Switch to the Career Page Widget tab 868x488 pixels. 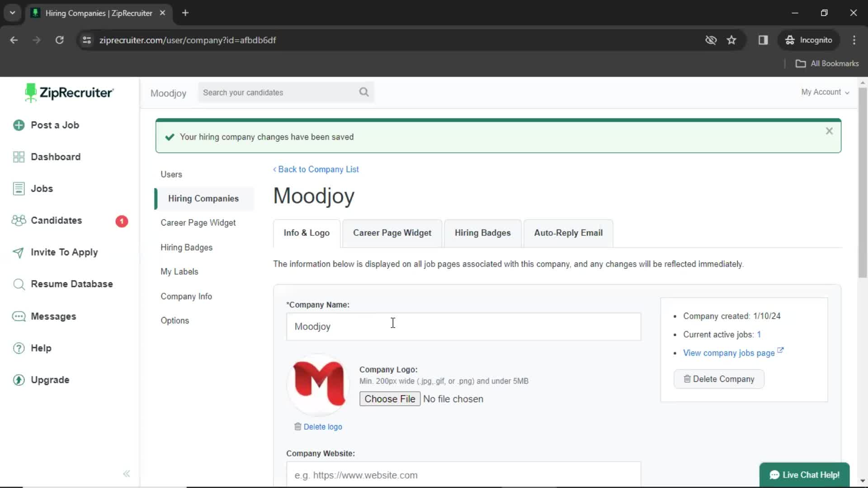coord(392,233)
